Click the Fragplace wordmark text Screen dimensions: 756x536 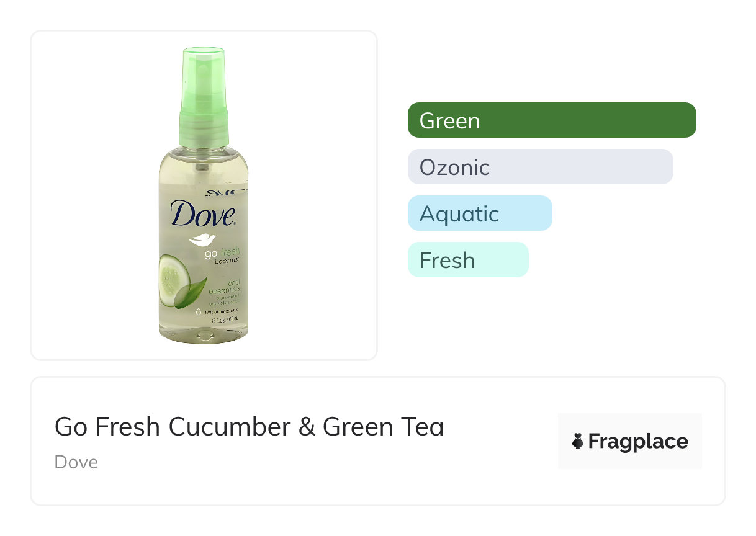point(638,442)
